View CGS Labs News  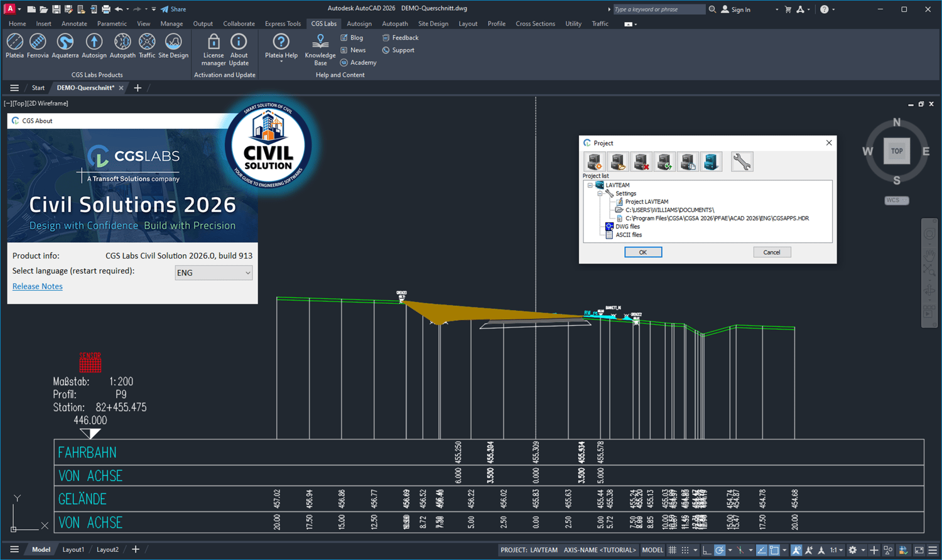(353, 50)
